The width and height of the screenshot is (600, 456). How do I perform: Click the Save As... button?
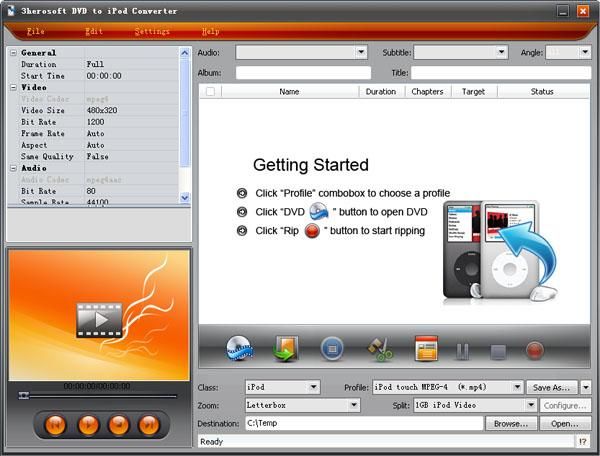552,388
